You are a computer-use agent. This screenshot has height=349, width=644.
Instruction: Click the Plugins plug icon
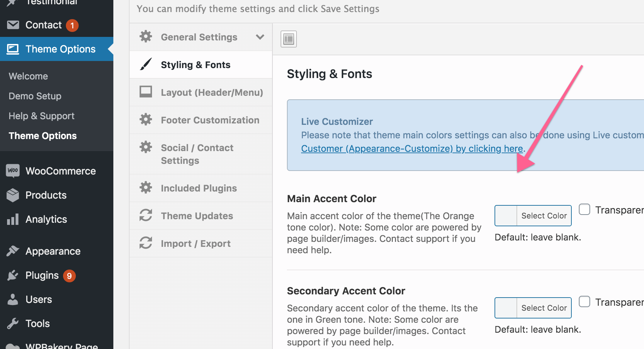coord(13,275)
